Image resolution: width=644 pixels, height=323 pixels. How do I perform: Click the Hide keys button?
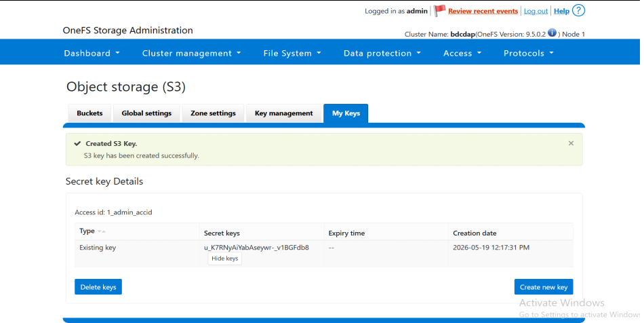pyautogui.click(x=224, y=259)
